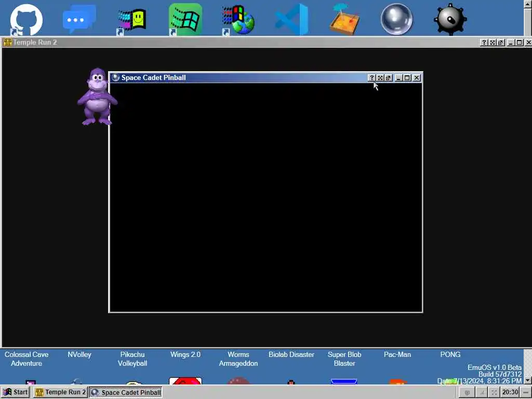Open the black sea mine Minesweeper icon

pyautogui.click(x=450, y=19)
